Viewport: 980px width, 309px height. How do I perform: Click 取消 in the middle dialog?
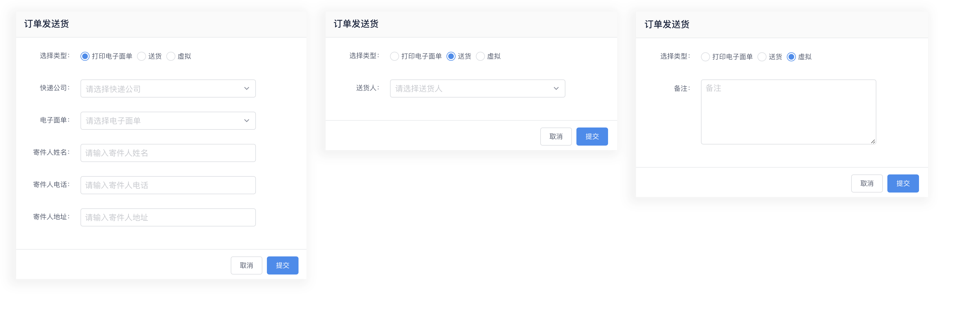coord(556,136)
